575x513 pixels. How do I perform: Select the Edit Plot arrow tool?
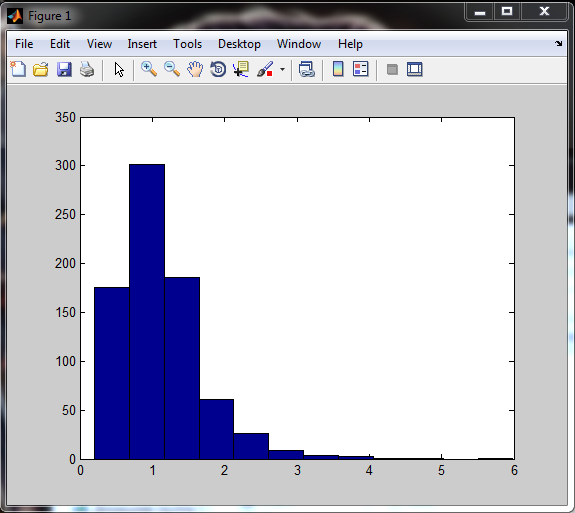point(119,69)
